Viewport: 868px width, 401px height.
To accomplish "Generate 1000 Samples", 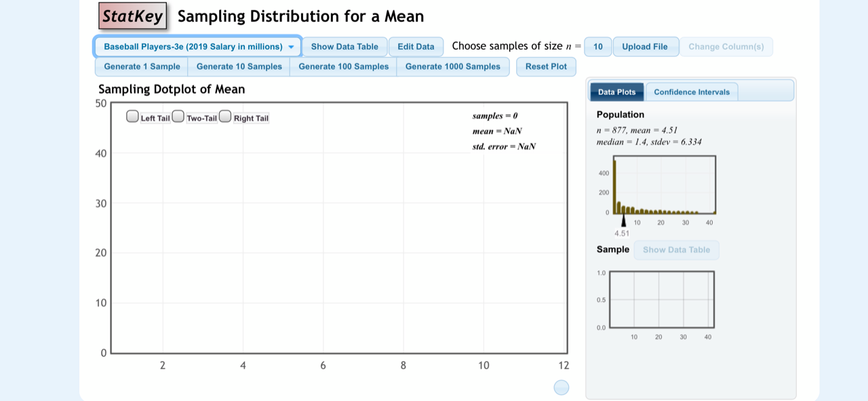I will click(x=453, y=66).
